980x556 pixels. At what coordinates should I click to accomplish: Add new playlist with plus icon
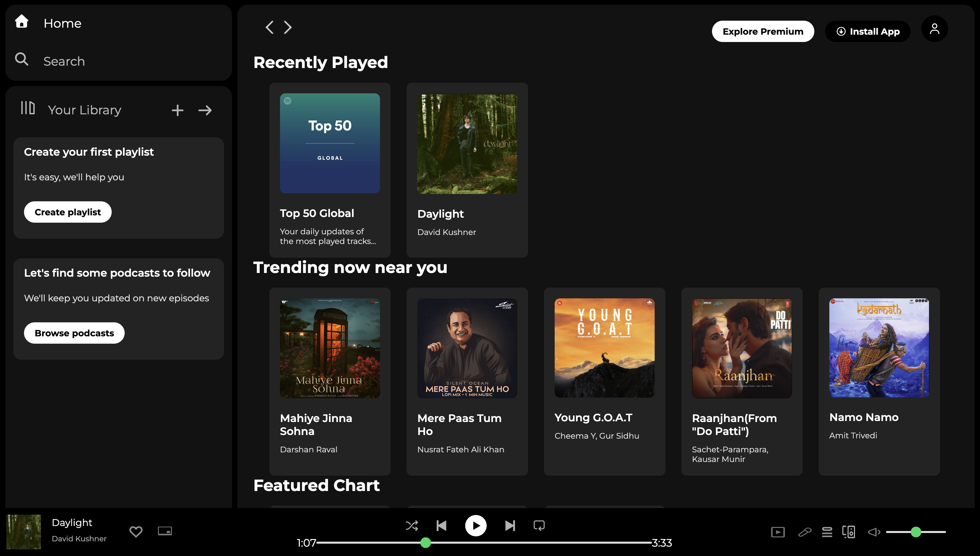click(x=178, y=110)
